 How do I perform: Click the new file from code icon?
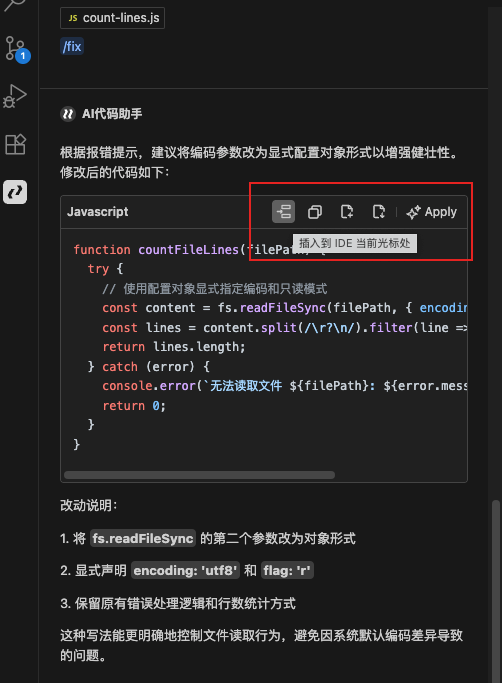(x=347, y=212)
